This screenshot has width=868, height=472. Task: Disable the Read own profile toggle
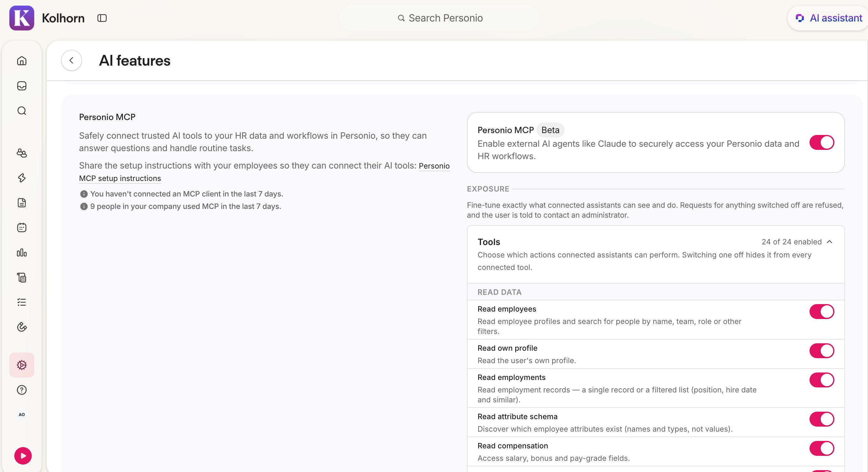click(822, 350)
